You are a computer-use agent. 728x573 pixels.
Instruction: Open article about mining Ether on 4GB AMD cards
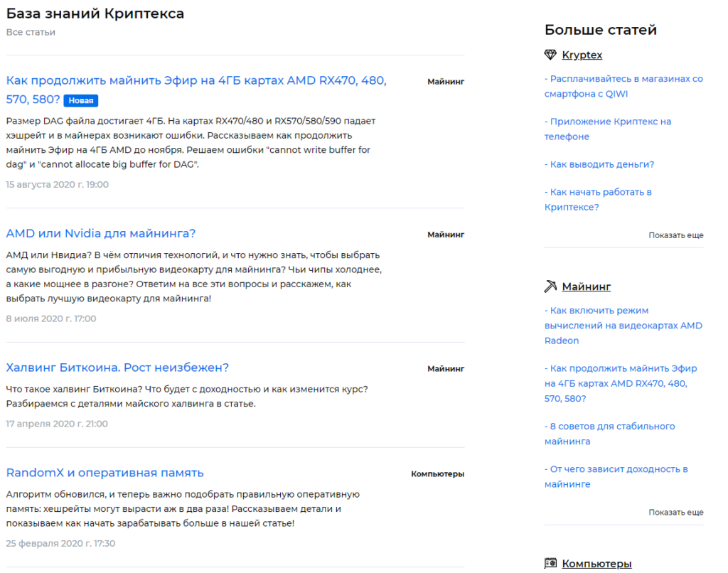[x=196, y=81]
